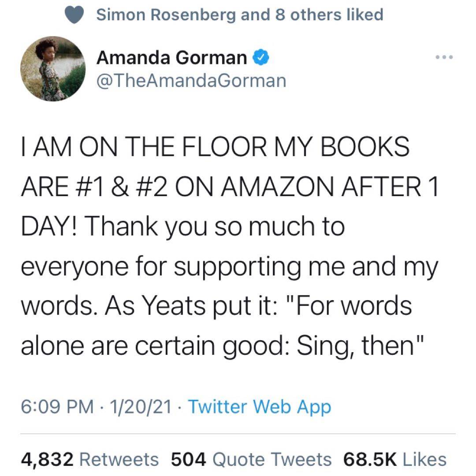
Task: Click the heart icon beside liked notice
Action: tap(75, 15)
